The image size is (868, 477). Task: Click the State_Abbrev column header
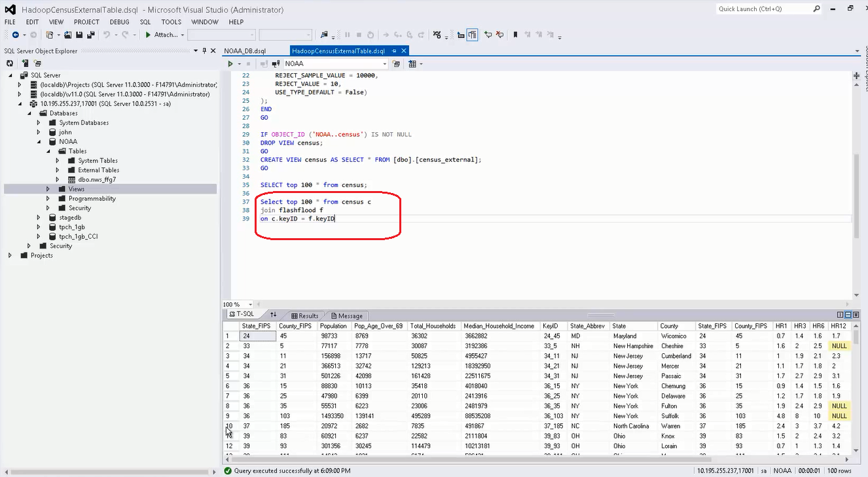pyautogui.click(x=588, y=326)
